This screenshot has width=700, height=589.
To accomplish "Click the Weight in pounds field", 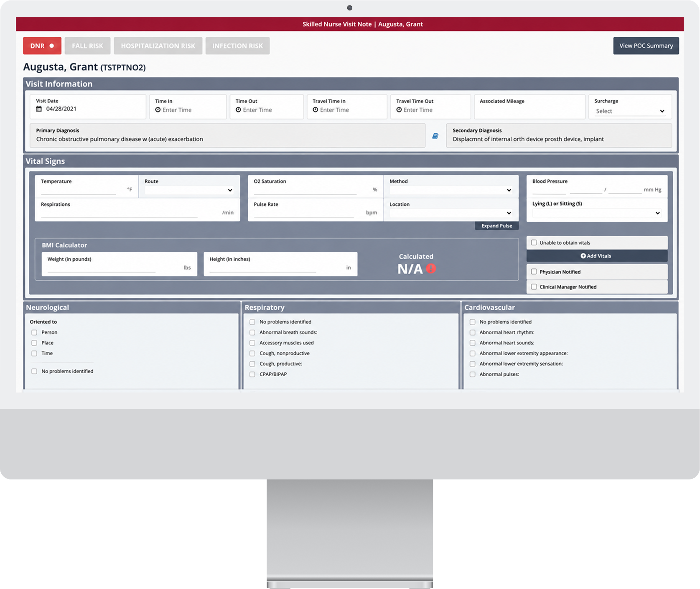I will [x=102, y=268].
